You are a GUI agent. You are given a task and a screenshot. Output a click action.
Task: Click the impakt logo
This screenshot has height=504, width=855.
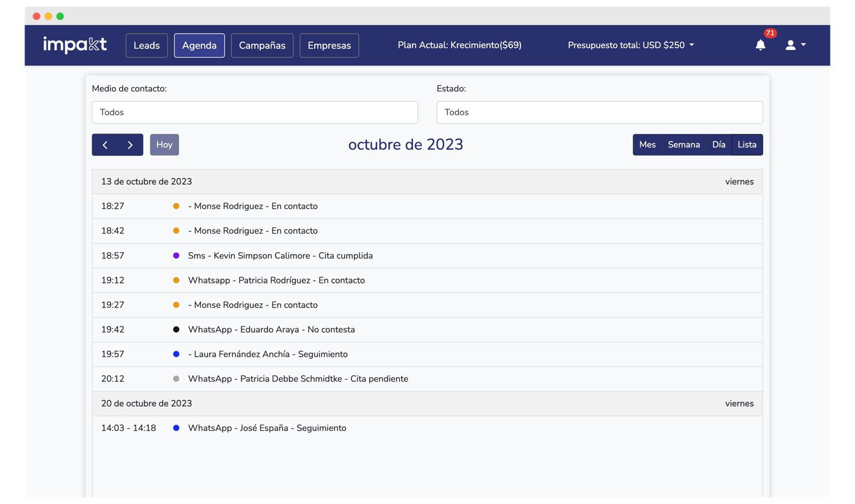click(x=75, y=45)
